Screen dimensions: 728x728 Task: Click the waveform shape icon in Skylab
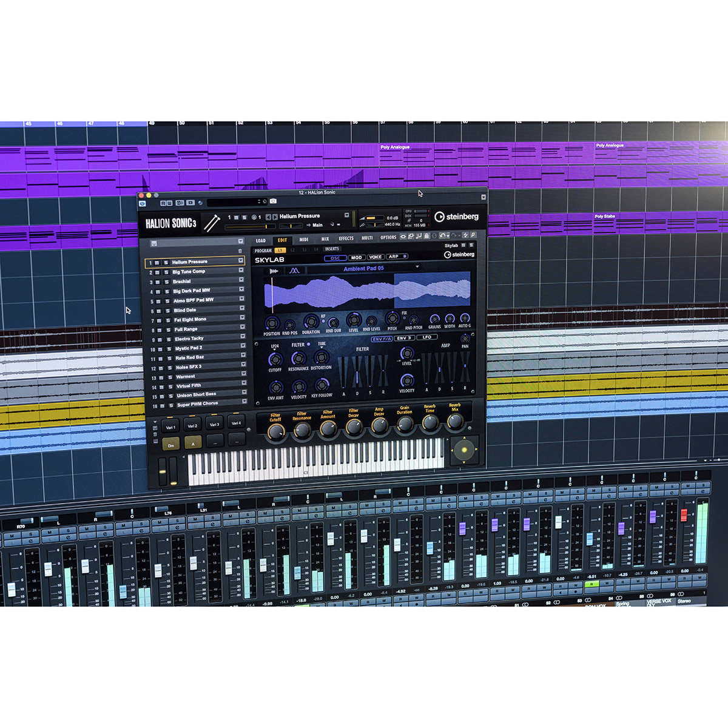tap(294, 270)
